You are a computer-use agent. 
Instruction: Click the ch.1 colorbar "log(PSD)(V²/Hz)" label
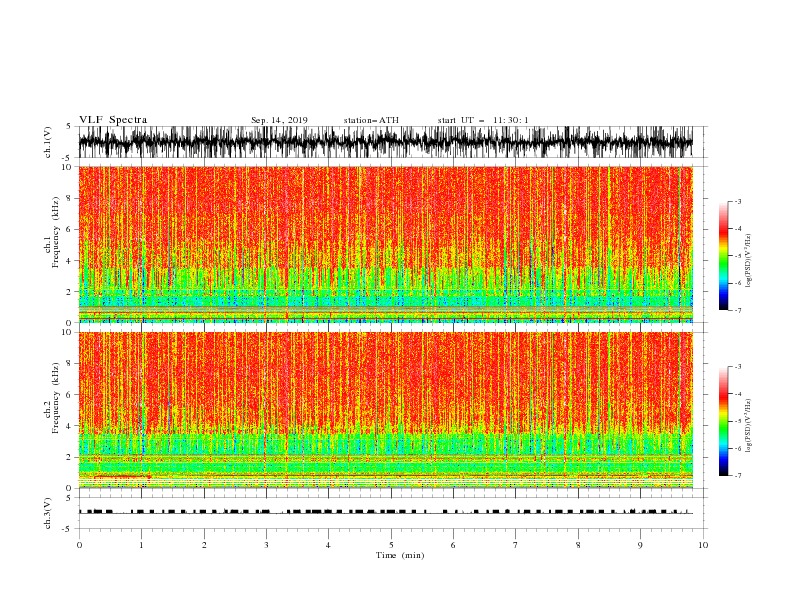click(749, 261)
